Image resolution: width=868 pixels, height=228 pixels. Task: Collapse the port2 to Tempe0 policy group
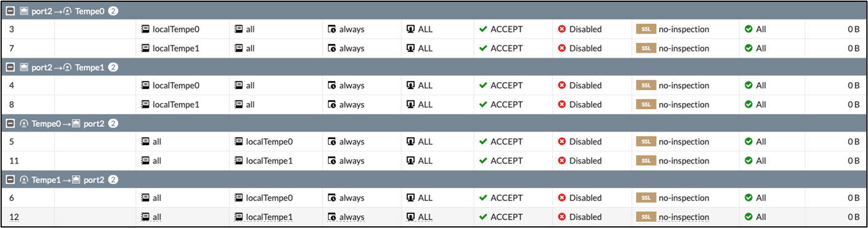pyautogui.click(x=10, y=11)
